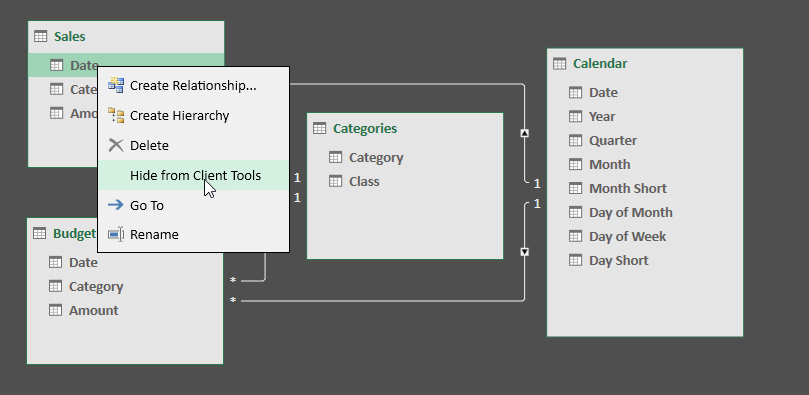Select the Calendar table title
Image resolution: width=809 pixels, height=395 pixels.
600,63
